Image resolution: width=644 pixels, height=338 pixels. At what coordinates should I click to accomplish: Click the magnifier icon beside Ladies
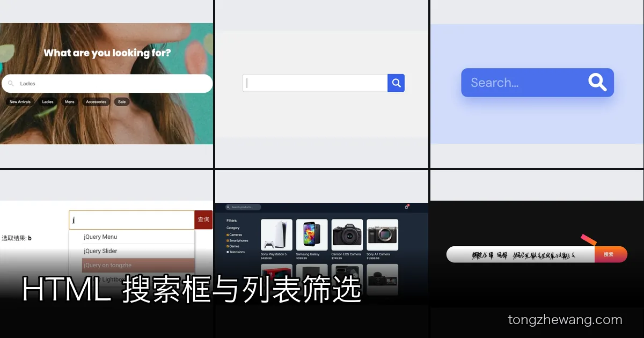(11, 84)
